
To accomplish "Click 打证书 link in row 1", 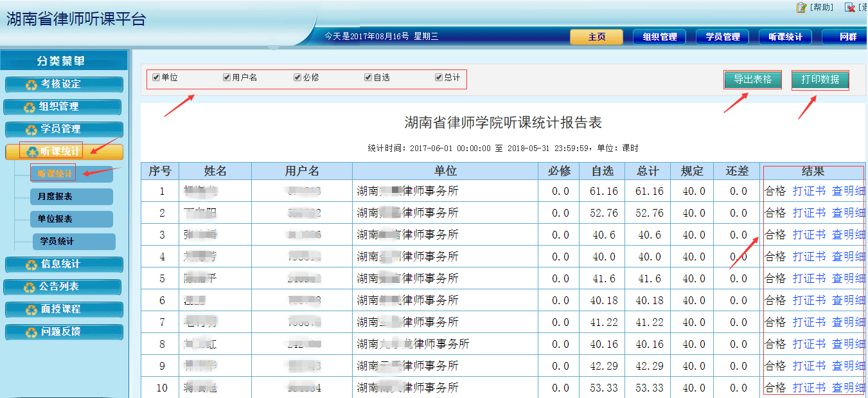I will pyautogui.click(x=809, y=191).
